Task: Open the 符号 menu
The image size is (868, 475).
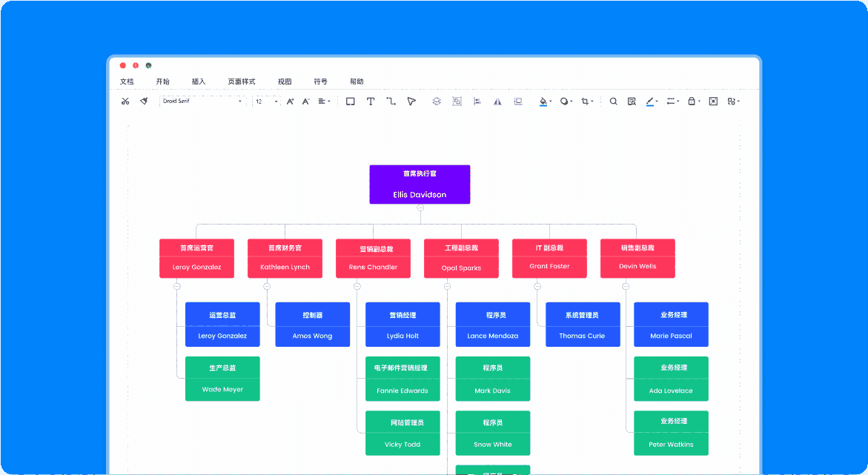Action: tap(320, 82)
